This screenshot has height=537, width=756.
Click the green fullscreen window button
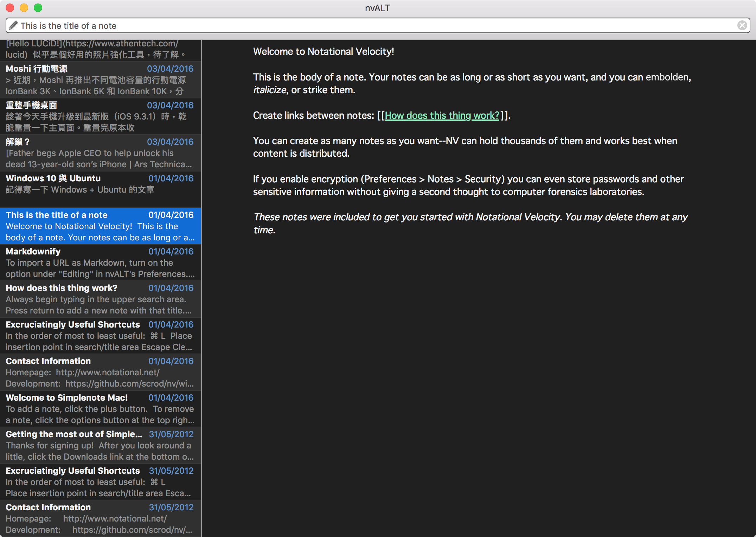click(x=38, y=8)
